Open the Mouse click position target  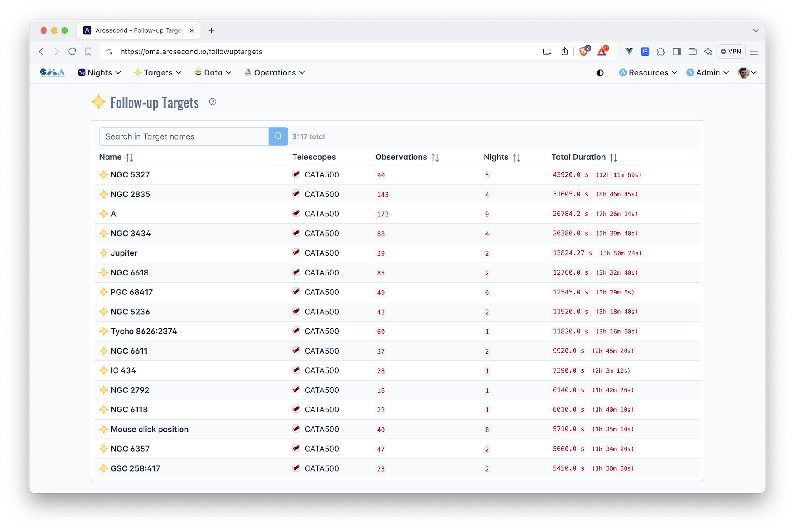150,429
